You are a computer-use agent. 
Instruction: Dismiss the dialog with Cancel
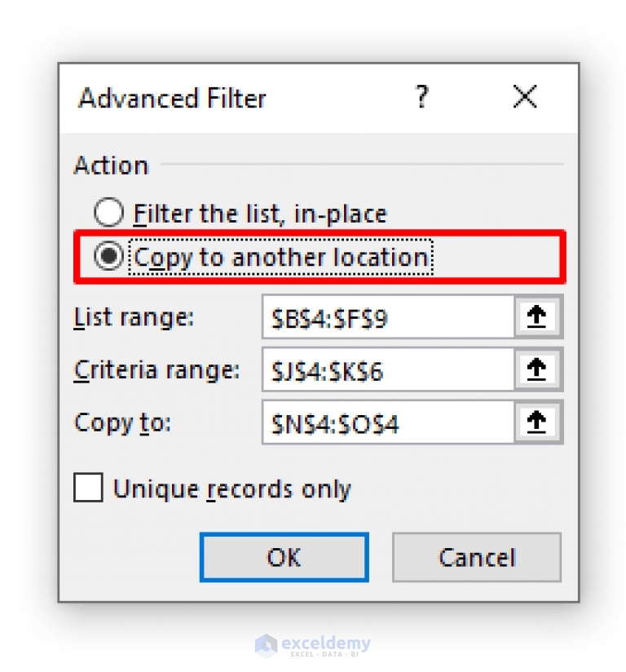(476, 557)
